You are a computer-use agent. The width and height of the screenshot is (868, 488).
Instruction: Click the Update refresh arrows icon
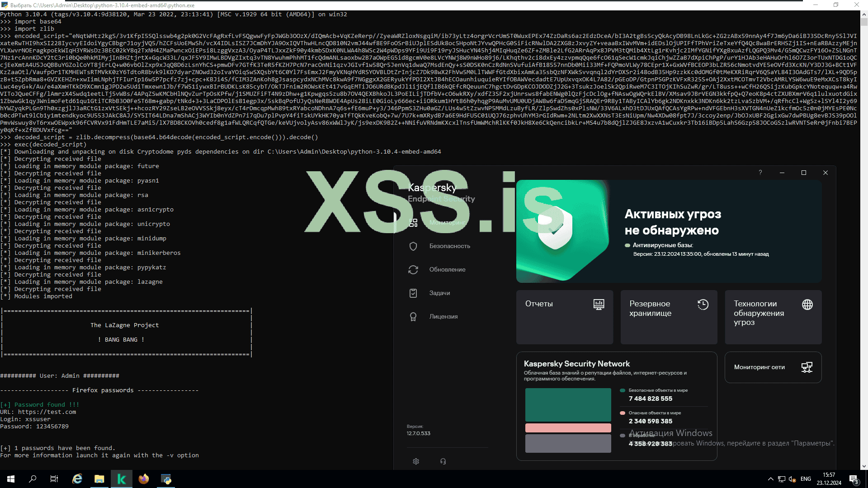tap(413, 270)
